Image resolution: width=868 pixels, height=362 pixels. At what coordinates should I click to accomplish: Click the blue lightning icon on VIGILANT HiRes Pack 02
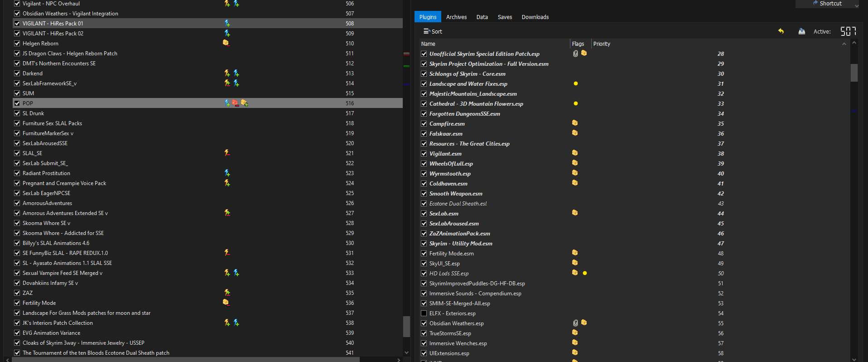coord(227,33)
